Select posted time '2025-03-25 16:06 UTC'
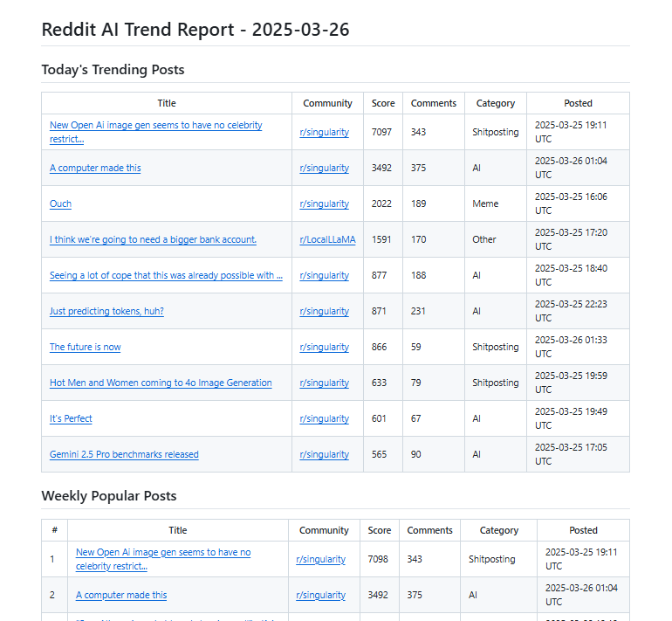The height and width of the screenshot is (621, 672). [571, 204]
